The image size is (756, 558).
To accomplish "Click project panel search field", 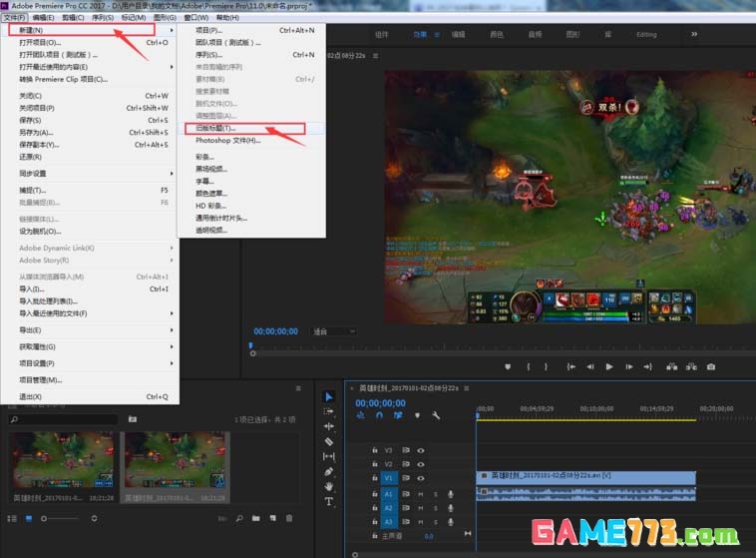I will 63,419.
